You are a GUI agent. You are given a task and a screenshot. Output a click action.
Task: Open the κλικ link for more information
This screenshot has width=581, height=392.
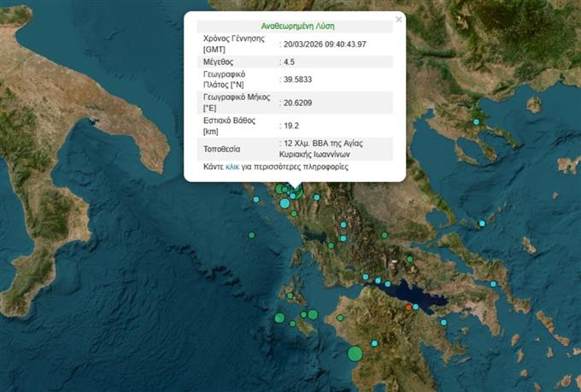click(232, 167)
